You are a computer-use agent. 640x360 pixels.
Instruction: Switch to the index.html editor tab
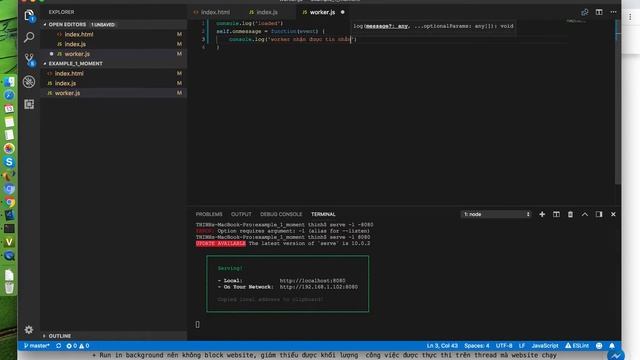coord(212,12)
